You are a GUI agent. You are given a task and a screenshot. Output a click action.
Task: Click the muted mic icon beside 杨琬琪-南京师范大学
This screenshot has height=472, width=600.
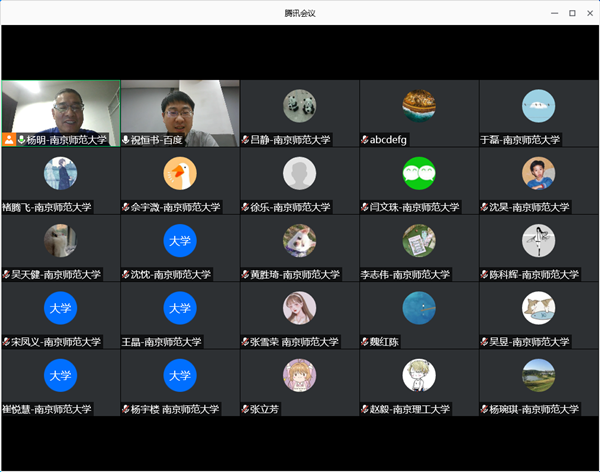click(x=484, y=409)
